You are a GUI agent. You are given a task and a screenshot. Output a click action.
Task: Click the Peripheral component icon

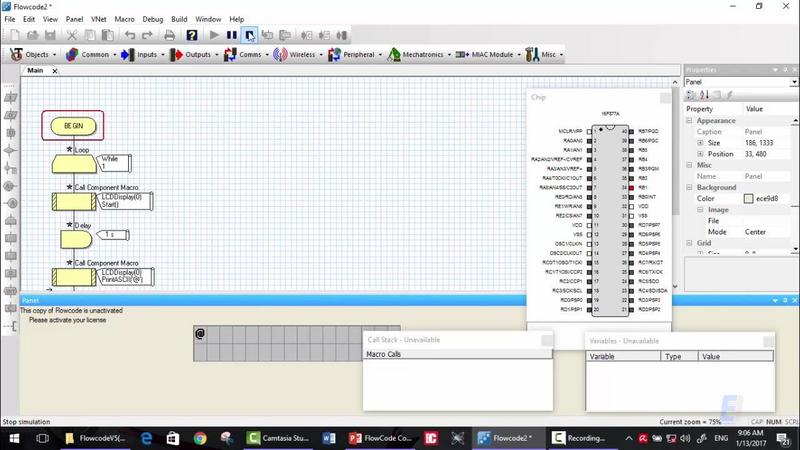tap(334, 54)
